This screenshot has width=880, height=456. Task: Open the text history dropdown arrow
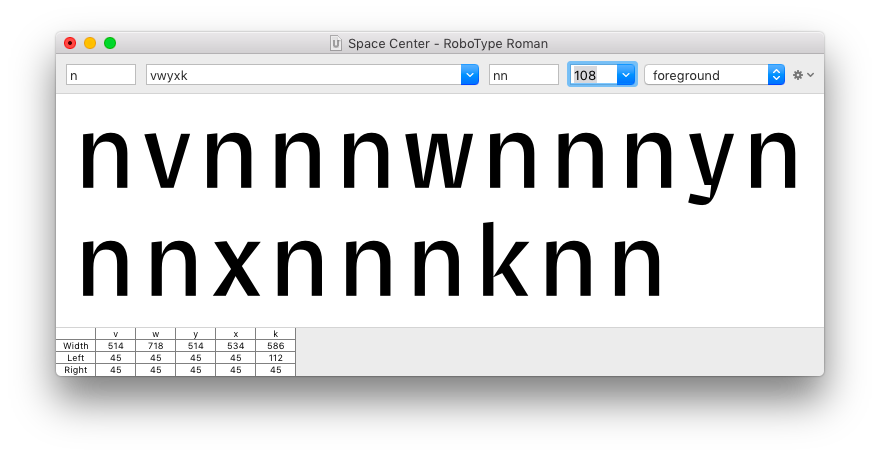(470, 75)
